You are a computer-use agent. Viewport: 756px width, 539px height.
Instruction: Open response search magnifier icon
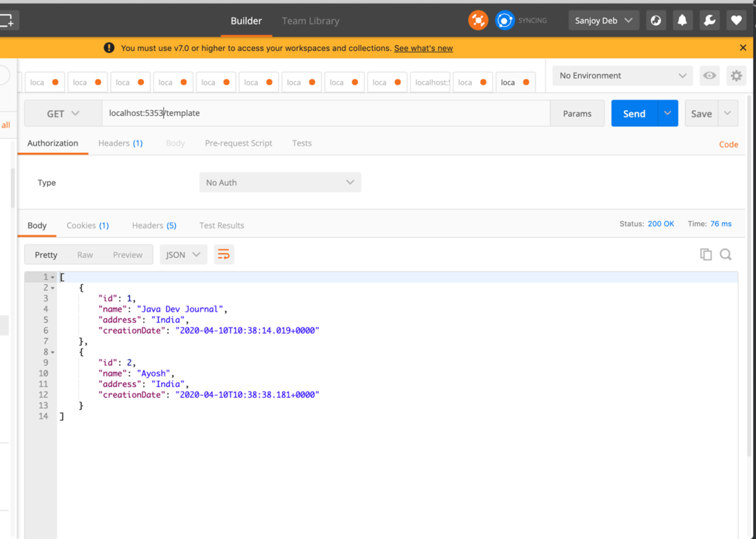click(x=726, y=254)
